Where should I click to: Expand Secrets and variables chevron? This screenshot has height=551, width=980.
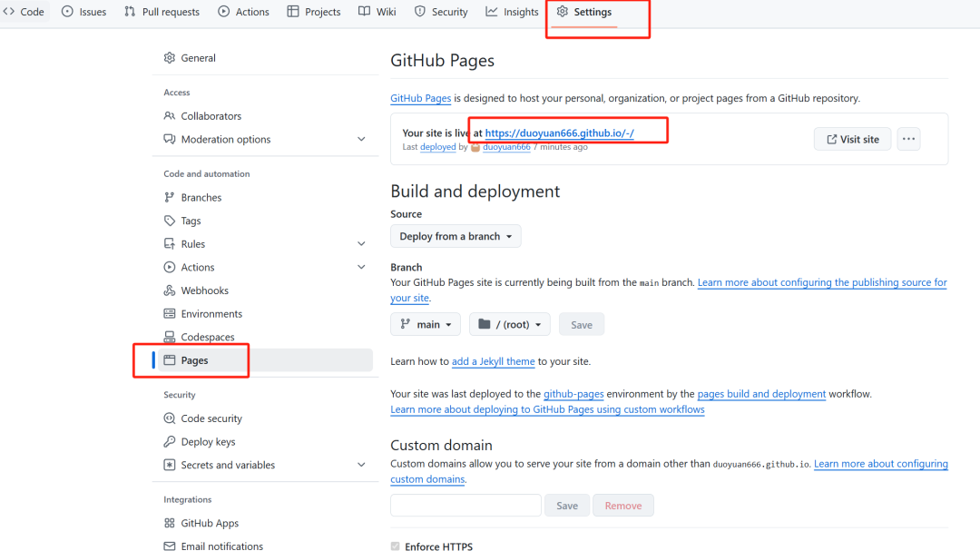(361, 465)
